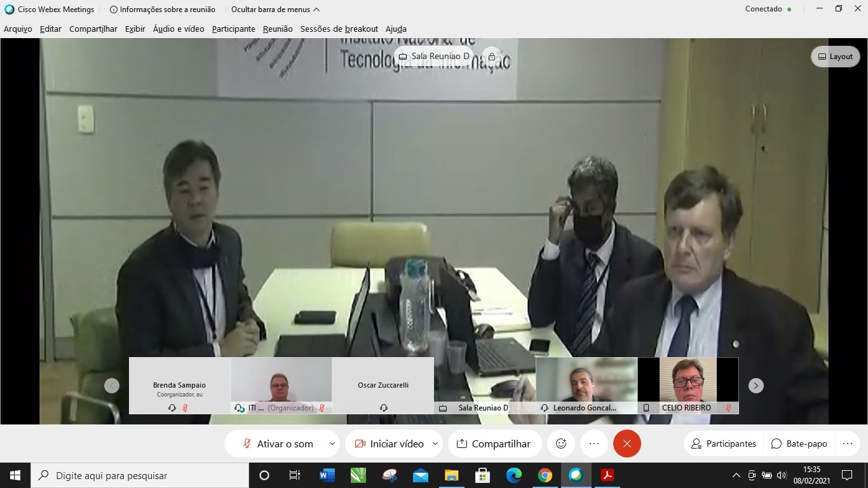Start camera with Iniciar vídeo
This screenshot has height=488, width=868.
389,444
